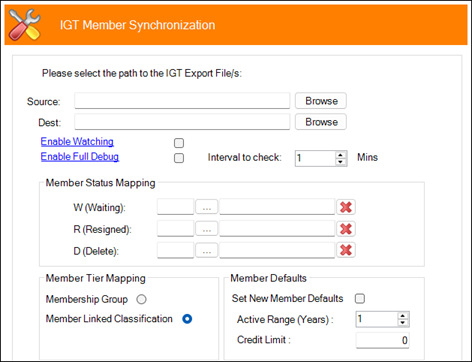Increase the Active Range (Years) value
This screenshot has width=472, height=362.
pos(403,316)
